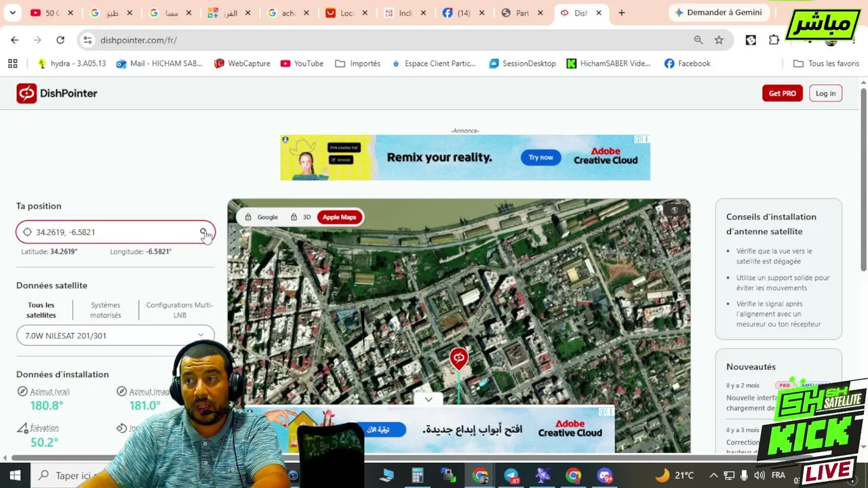
Task: Show hidden system tray icons
Action: 713,476
